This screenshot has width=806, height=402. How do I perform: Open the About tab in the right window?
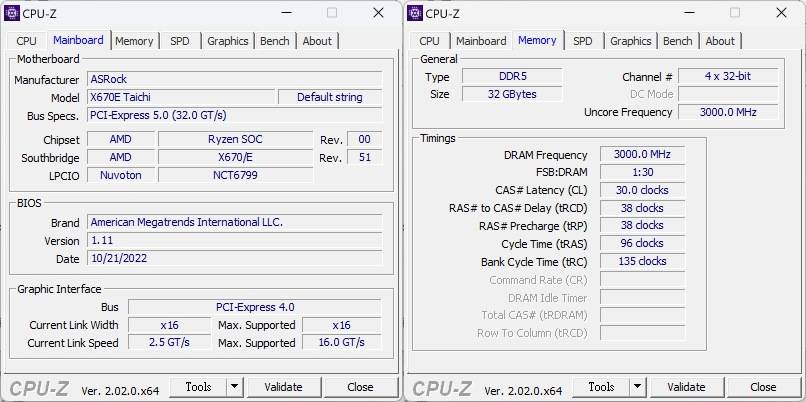pyautogui.click(x=720, y=41)
